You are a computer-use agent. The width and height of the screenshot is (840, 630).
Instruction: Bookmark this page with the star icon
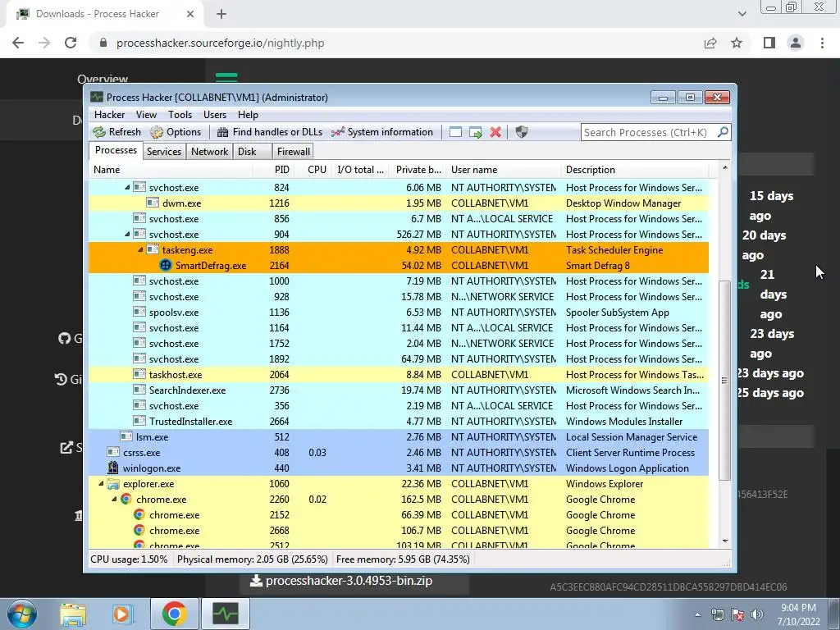(x=737, y=43)
